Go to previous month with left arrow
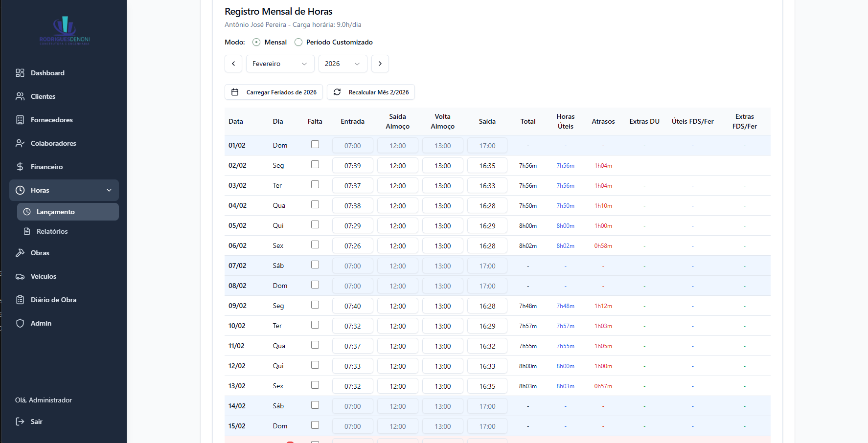Viewport: 868px width, 443px height. pos(233,64)
